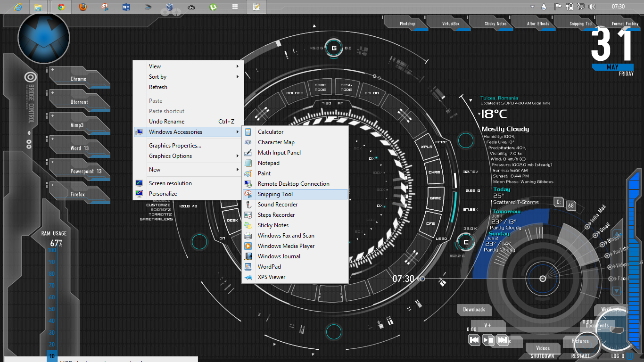The width and height of the screenshot is (644, 362).
Task: Switch on DESK MODE on the HUD ring
Action: (346, 88)
